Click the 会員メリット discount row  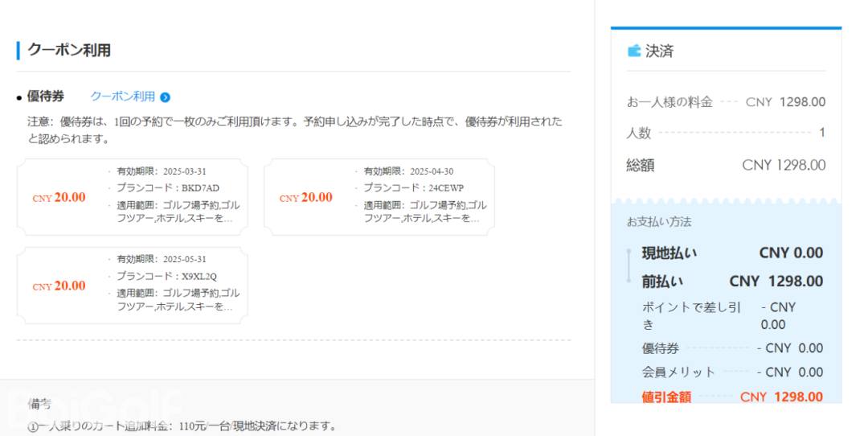(732, 372)
